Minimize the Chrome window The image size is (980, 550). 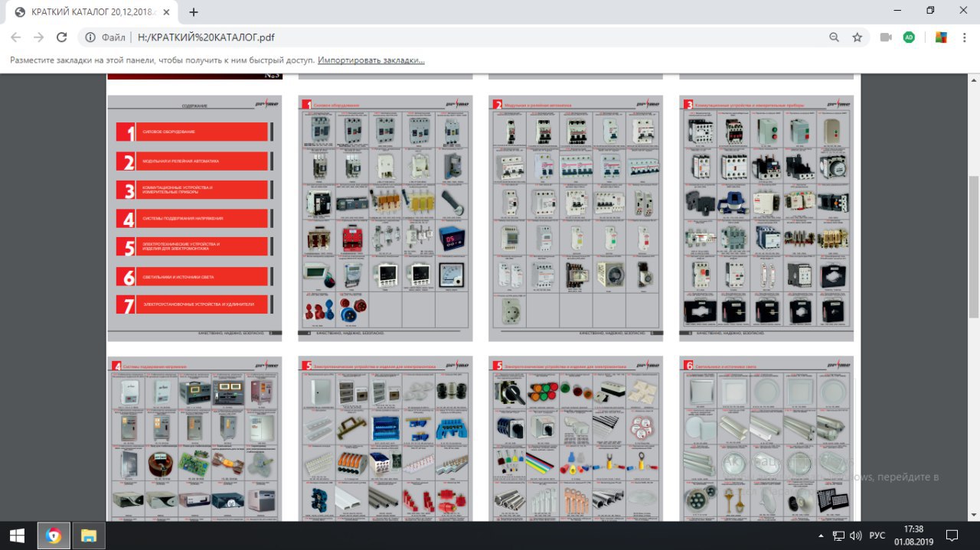pyautogui.click(x=896, y=11)
